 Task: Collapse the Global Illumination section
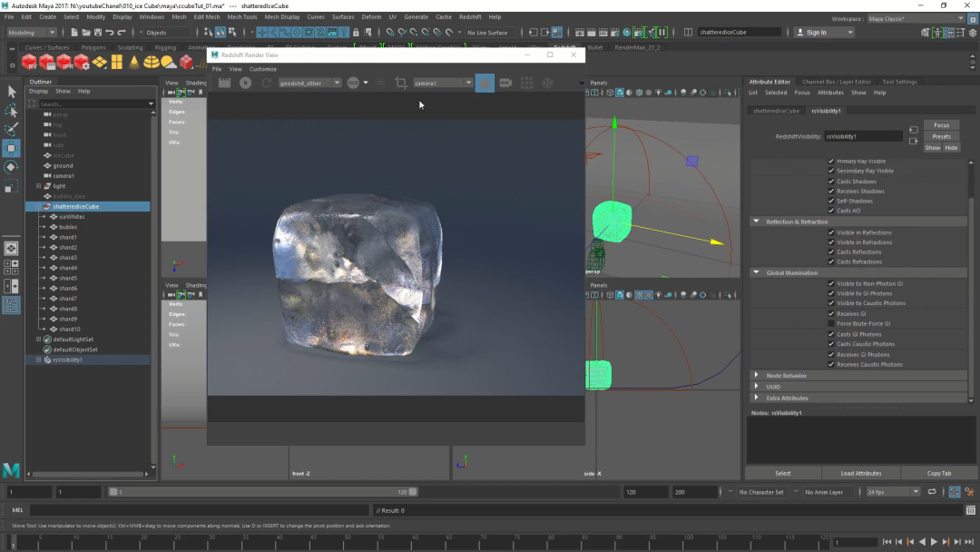[x=756, y=272]
